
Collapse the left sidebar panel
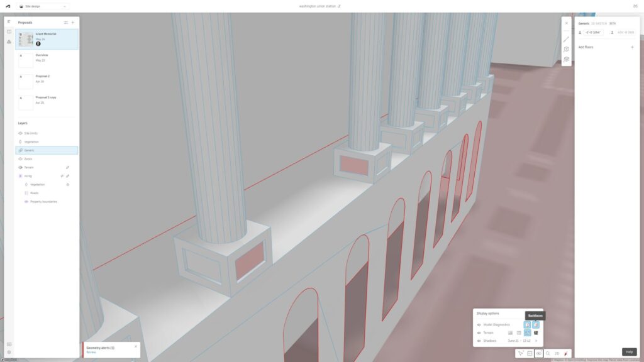[x=9, y=22]
